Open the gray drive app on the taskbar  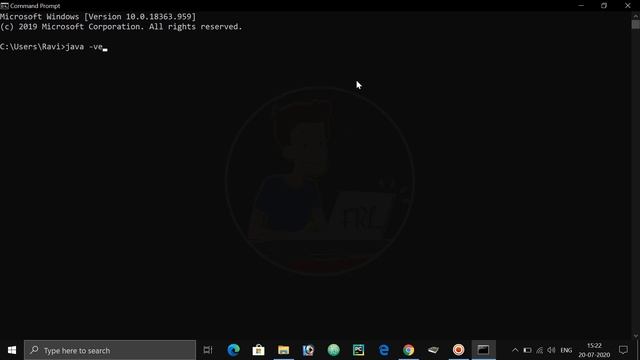click(433, 350)
